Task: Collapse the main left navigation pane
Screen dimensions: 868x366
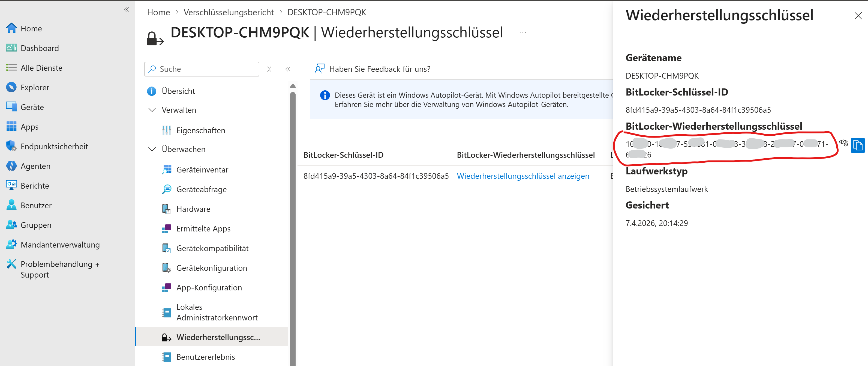Action: click(126, 10)
